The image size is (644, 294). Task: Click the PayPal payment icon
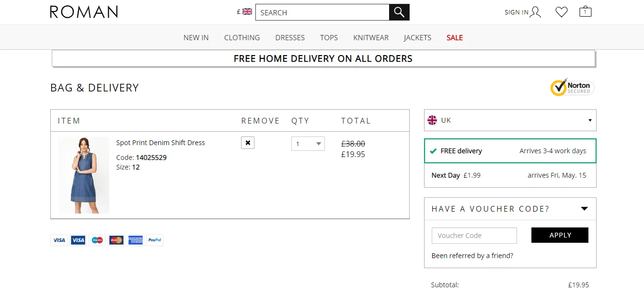click(154, 240)
